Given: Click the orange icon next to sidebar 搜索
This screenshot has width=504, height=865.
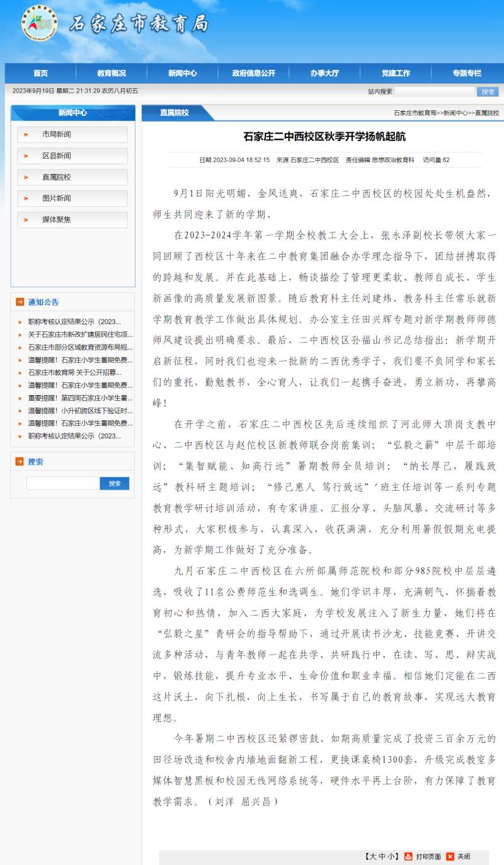Looking at the screenshot, I should [x=20, y=462].
